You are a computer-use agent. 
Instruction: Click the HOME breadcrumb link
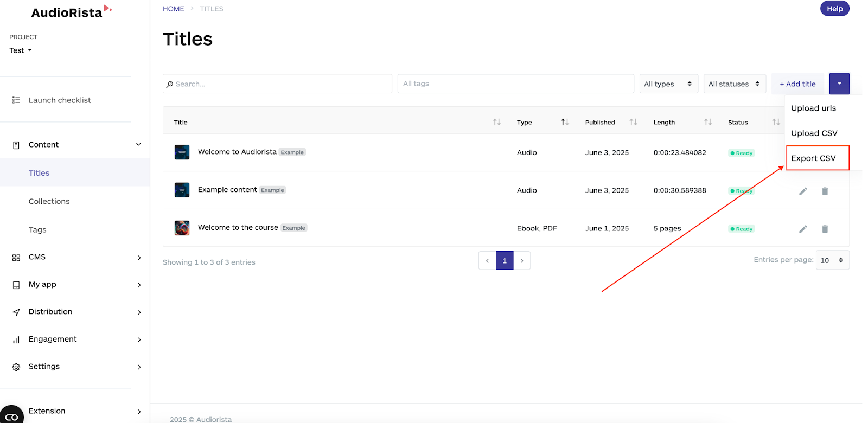pos(174,9)
